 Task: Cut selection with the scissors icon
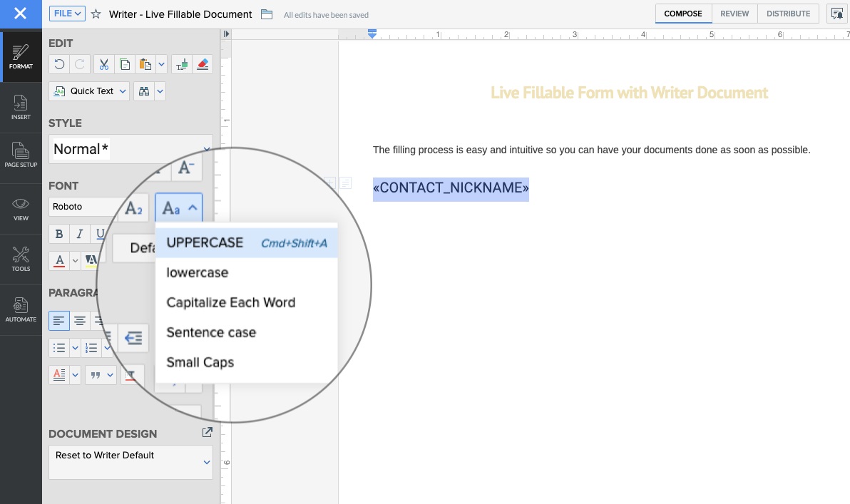[103, 64]
